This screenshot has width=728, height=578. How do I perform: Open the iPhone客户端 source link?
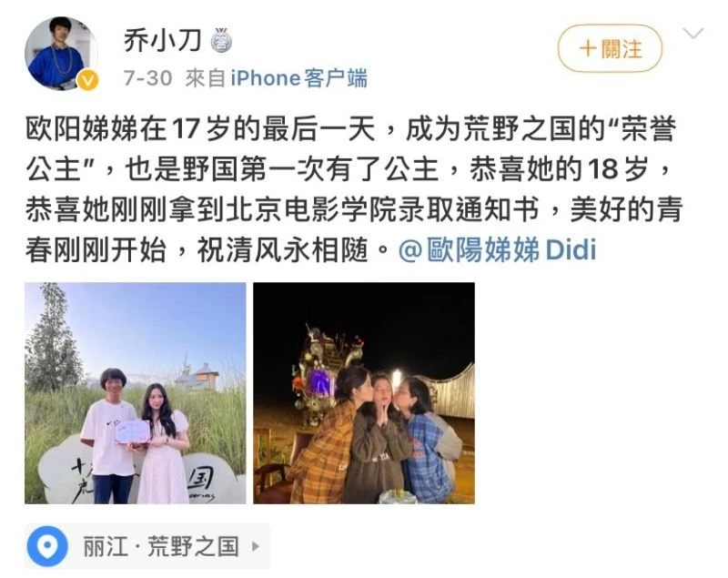(x=299, y=77)
